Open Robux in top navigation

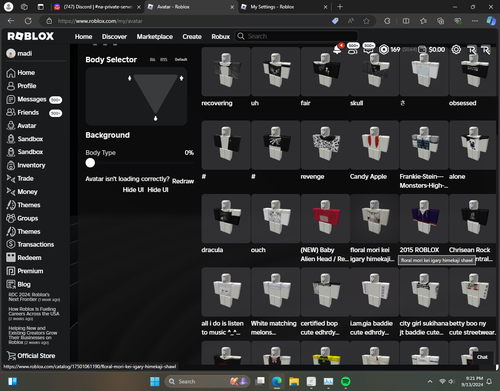click(x=221, y=36)
